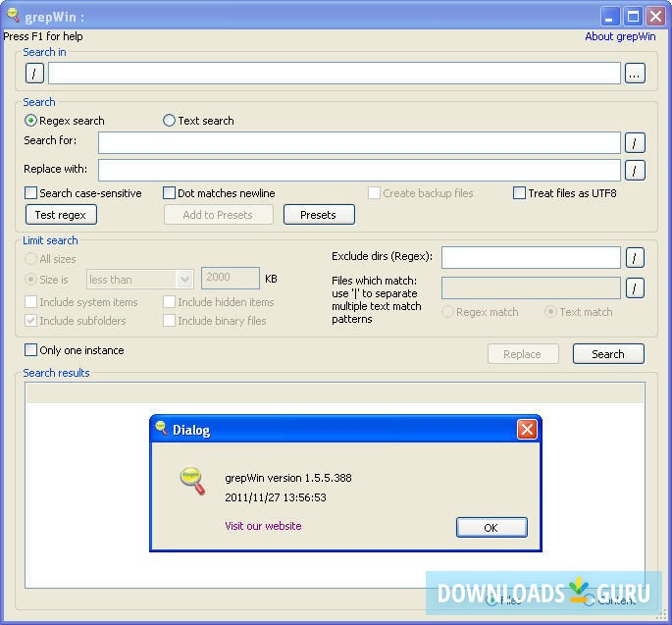
Task: Maximize the grepWin window
Action: tap(633, 17)
